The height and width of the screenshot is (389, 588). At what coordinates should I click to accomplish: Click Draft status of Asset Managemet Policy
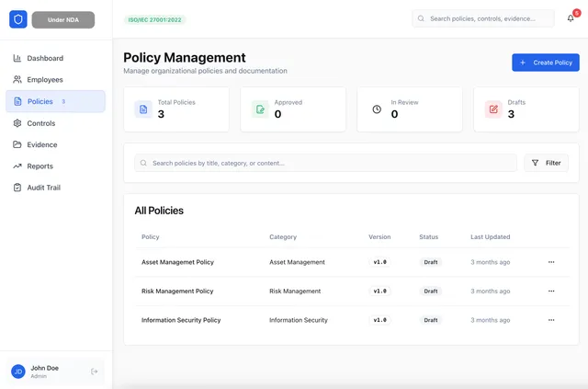click(431, 262)
